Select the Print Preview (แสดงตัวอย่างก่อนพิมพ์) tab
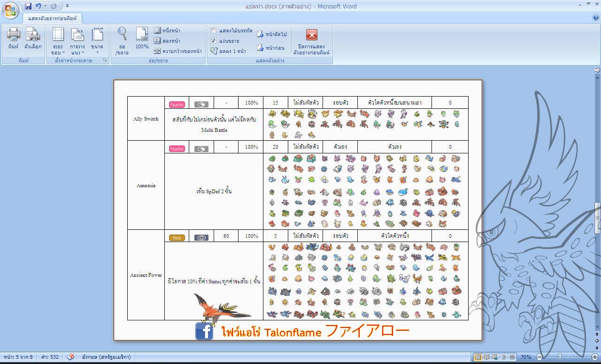The height and width of the screenshot is (364, 601). click(x=52, y=18)
